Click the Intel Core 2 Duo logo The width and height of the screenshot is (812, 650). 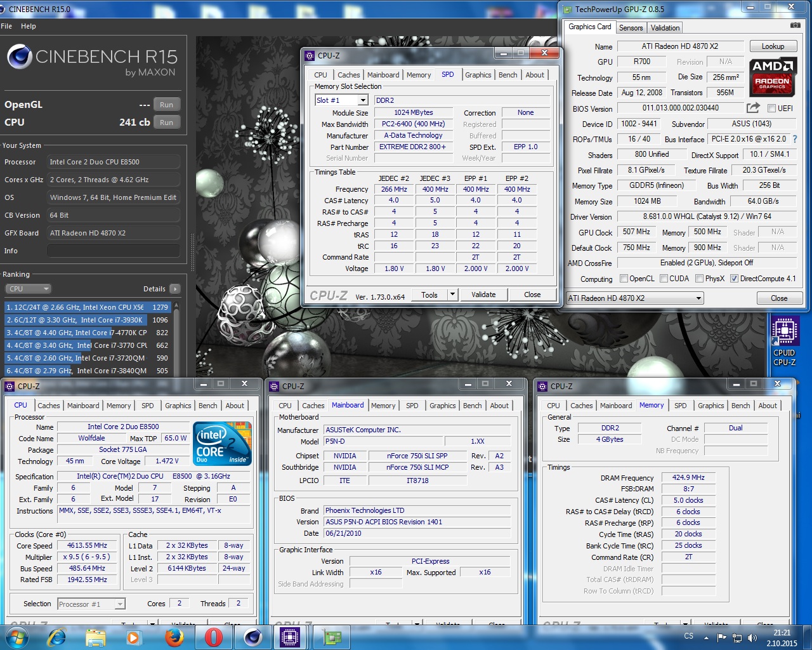222,443
